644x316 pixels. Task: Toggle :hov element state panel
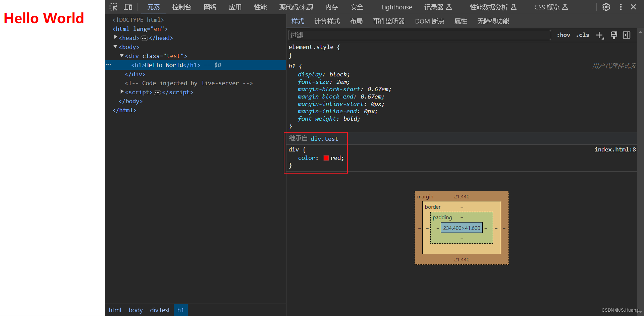[x=563, y=35]
